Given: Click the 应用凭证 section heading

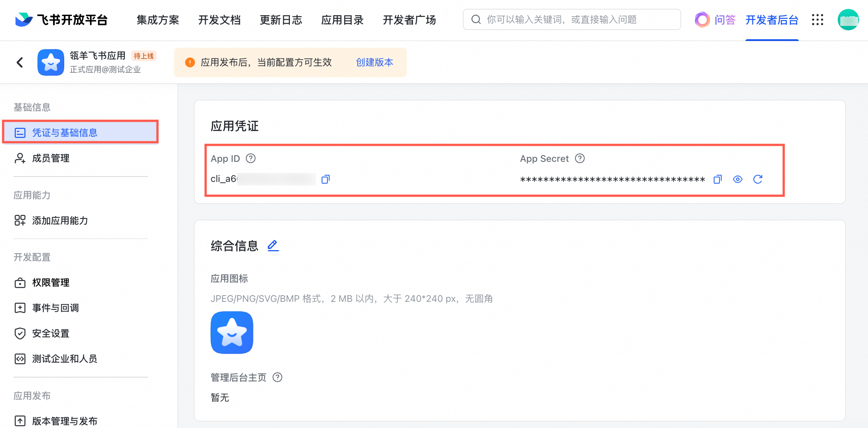Looking at the screenshot, I should [x=235, y=126].
